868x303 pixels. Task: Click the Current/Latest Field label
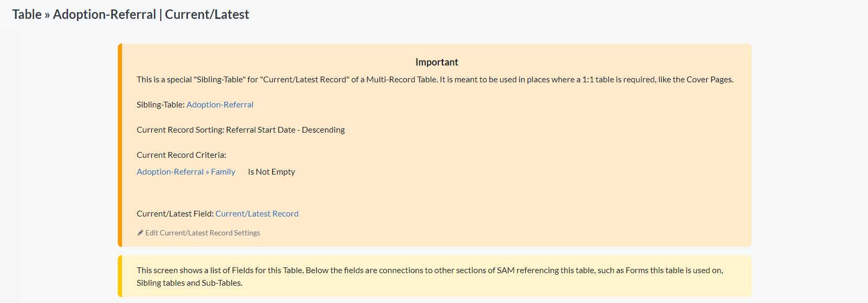175,213
